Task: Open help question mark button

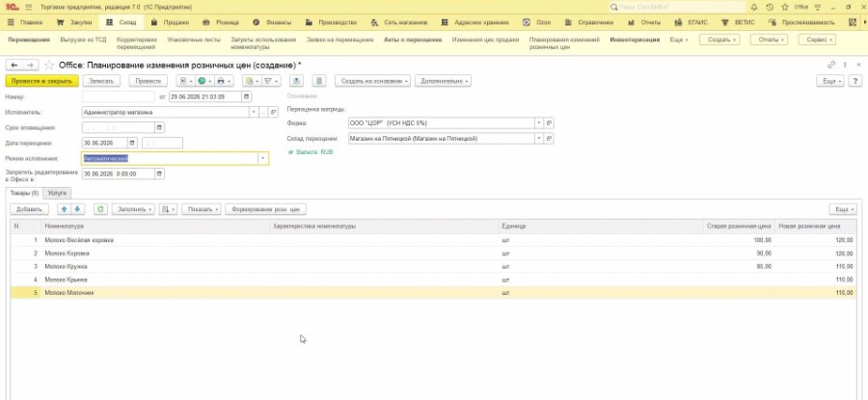Action: [855, 81]
